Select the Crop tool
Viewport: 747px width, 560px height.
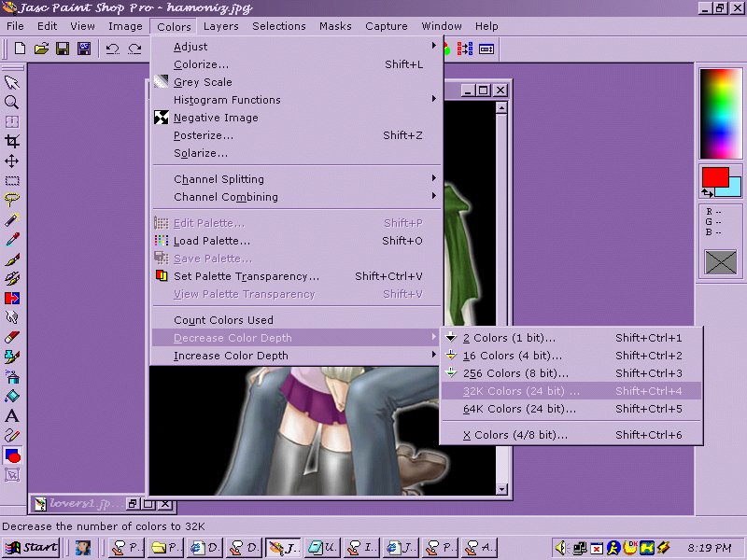click(12, 141)
